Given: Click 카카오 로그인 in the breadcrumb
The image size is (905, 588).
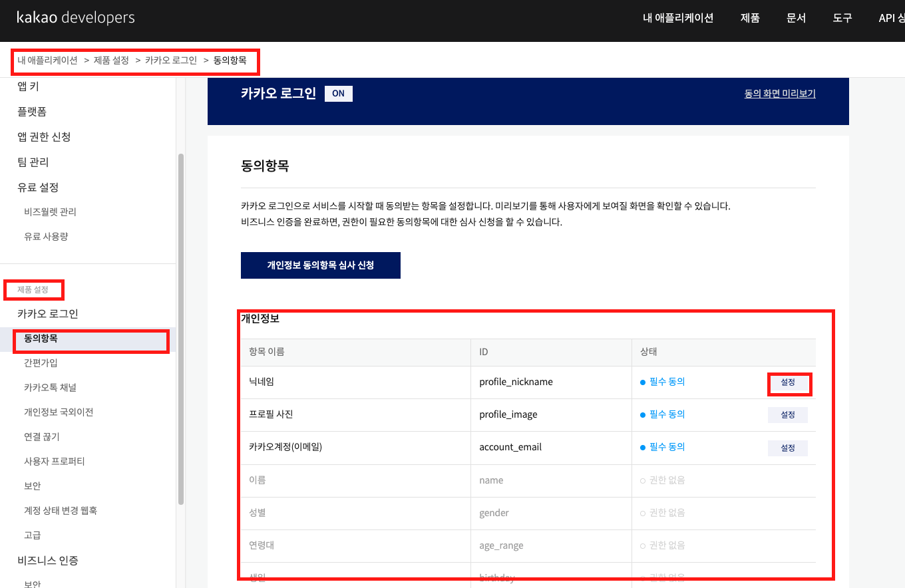Looking at the screenshot, I should 171,60.
